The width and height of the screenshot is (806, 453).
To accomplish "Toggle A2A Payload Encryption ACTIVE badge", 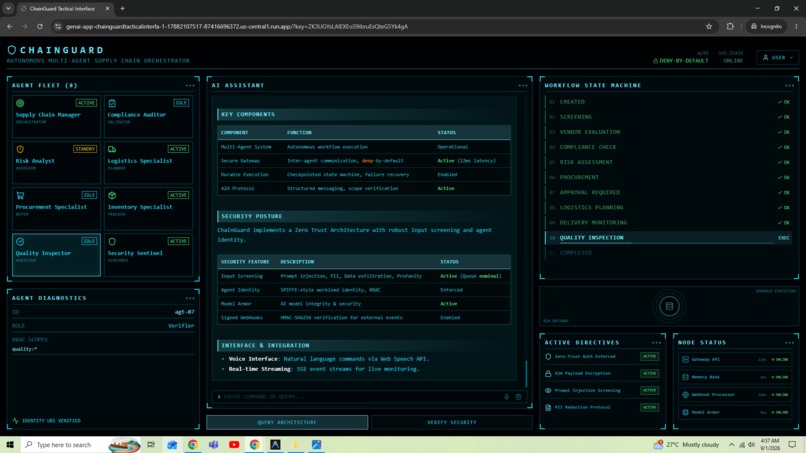I will (x=649, y=373).
